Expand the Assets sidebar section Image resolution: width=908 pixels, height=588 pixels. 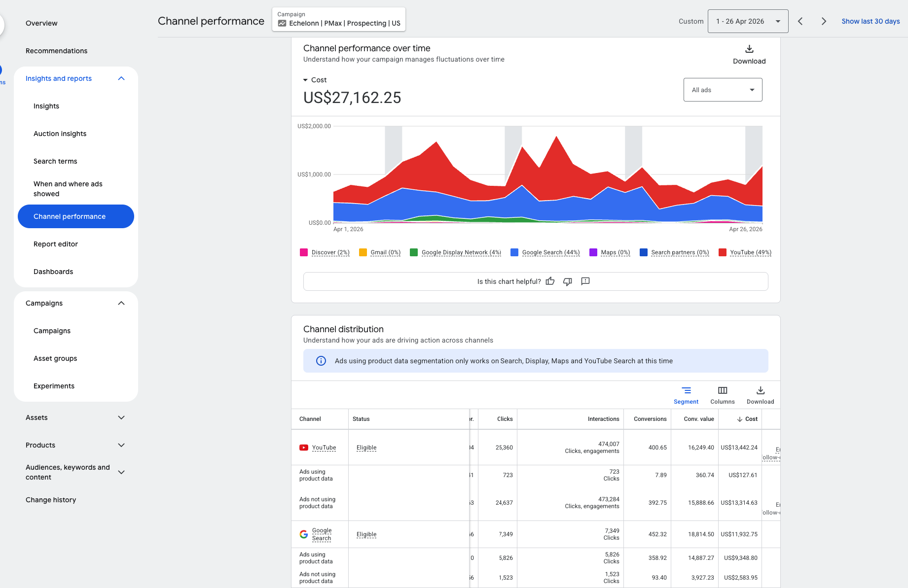pyautogui.click(x=75, y=417)
